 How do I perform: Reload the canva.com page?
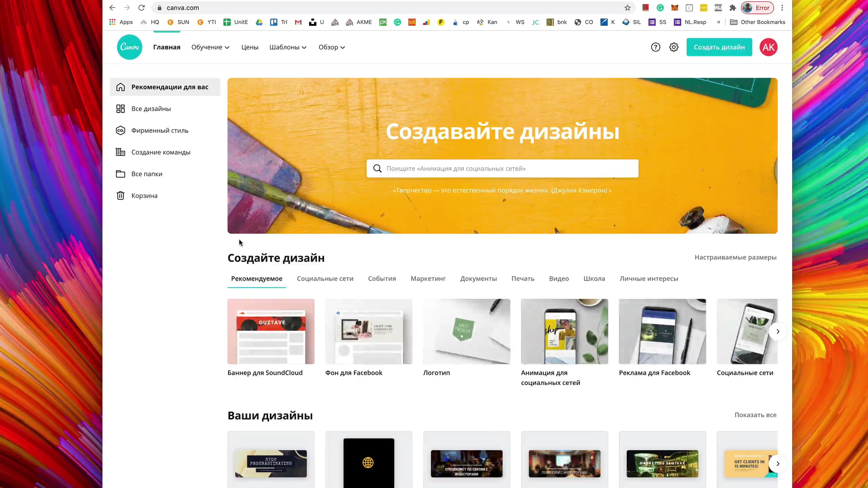[x=141, y=8]
